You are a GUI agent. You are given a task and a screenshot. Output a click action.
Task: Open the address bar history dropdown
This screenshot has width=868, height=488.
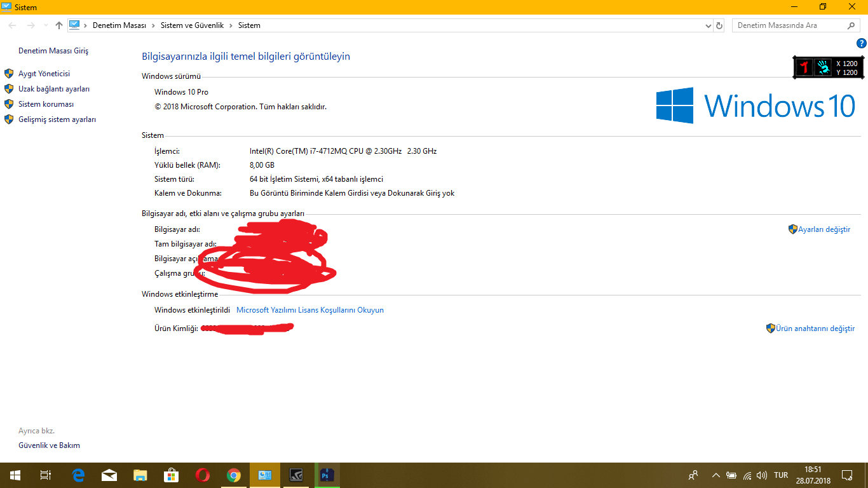(x=709, y=25)
